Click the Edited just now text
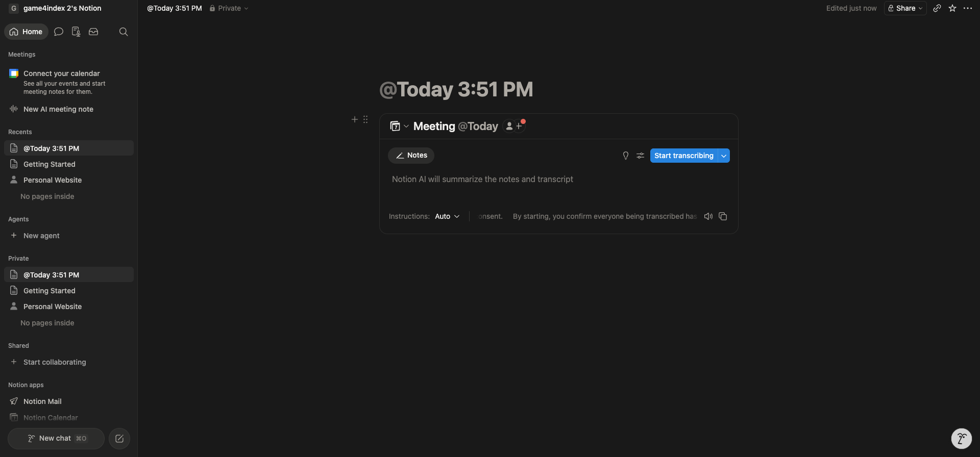Screen dimensions: 980x457 point(851,8)
